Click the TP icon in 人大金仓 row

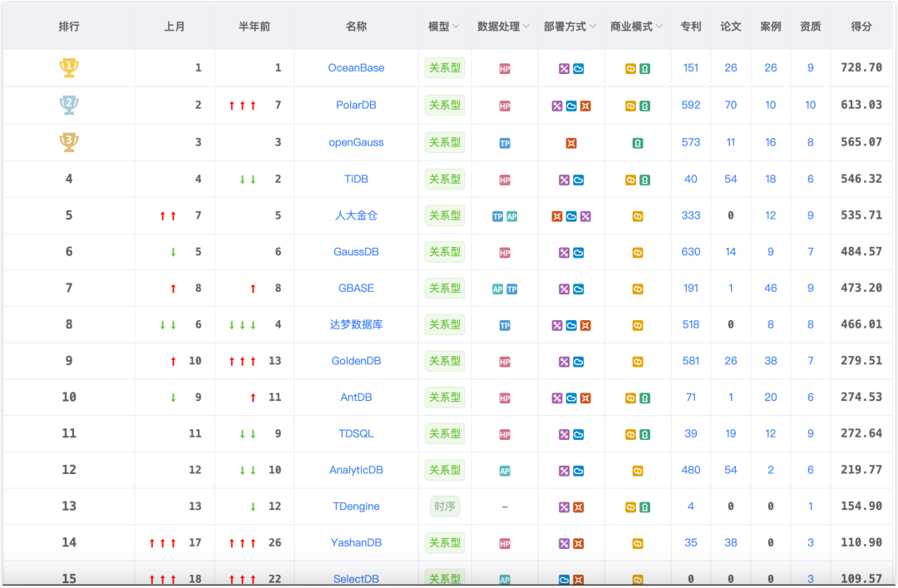(498, 216)
